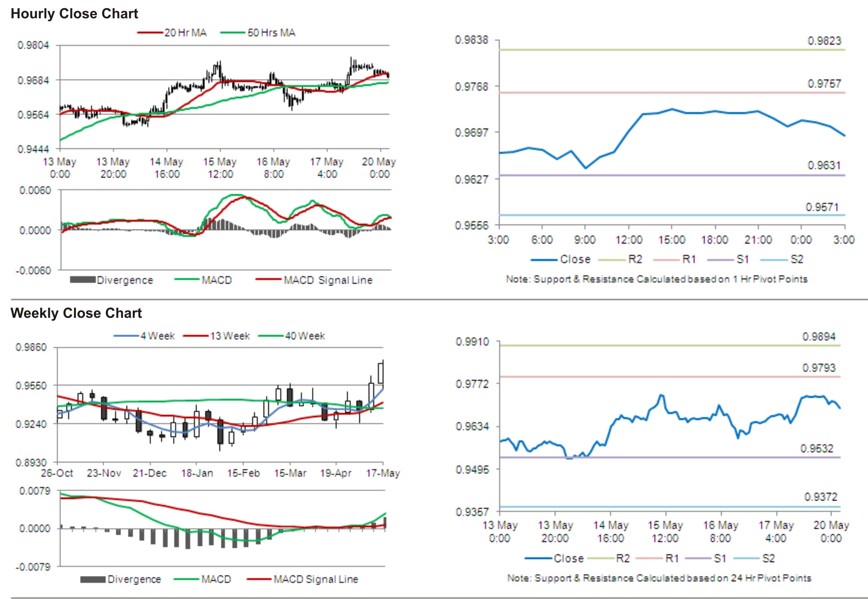Click the '15-Feb' date label
Screen dimensions: 868x599
click(x=243, y=473)
